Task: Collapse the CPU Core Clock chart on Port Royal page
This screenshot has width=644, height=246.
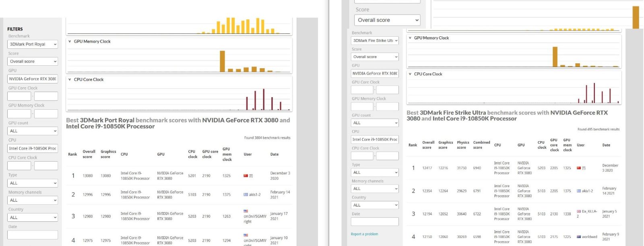Action: pos(70,79)
